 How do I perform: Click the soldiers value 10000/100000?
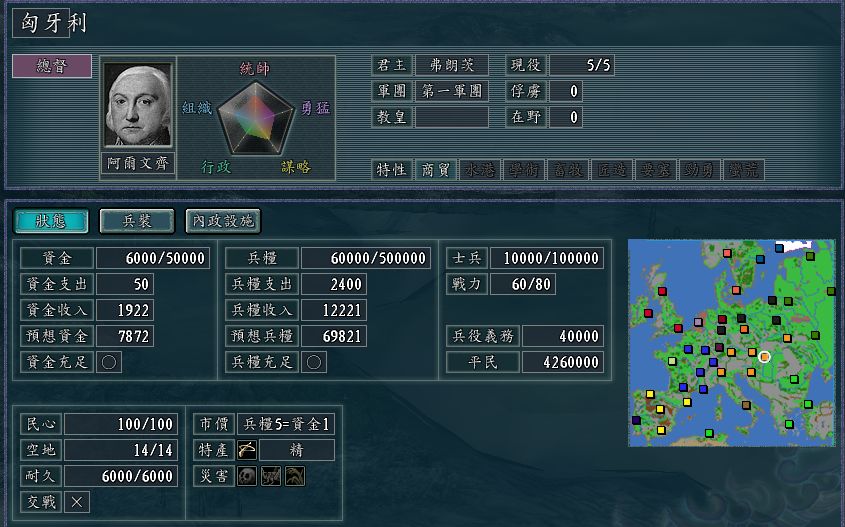pyautogui.click(x=546, y=258)
